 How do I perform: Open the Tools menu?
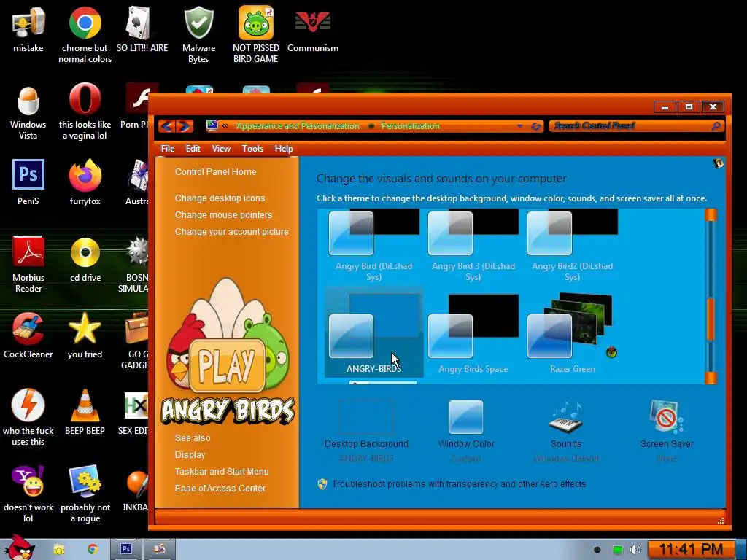point(252,149)
